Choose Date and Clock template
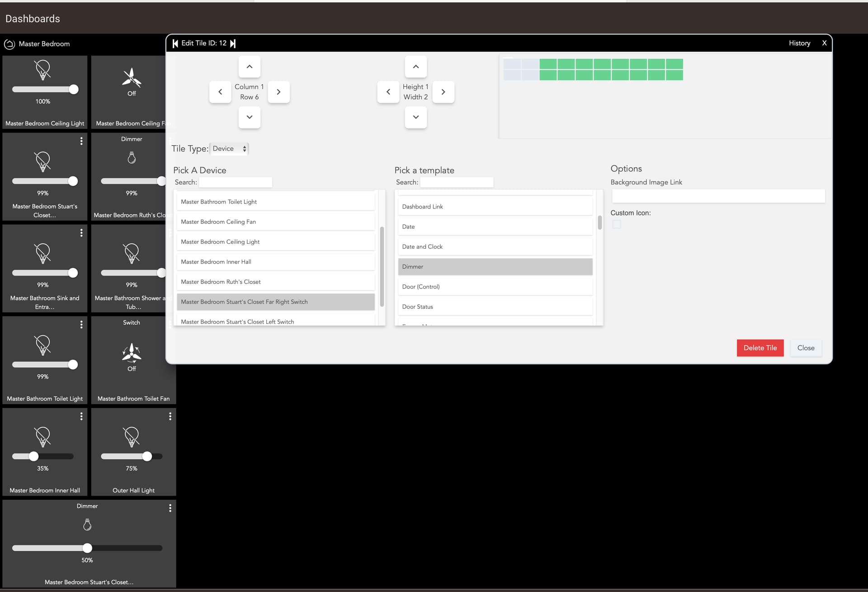Image resolution: width=868 pixels, height=592 pixels. (x=495, y=246)
